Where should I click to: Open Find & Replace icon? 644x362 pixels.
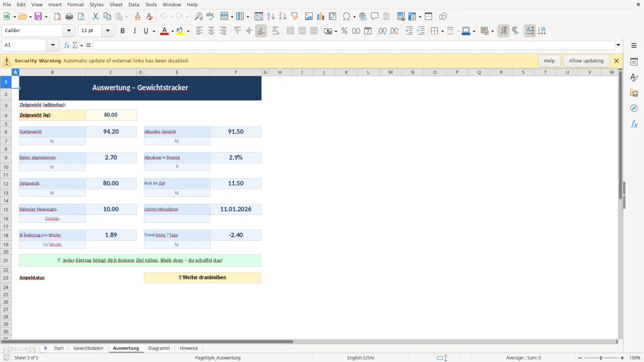199,17
